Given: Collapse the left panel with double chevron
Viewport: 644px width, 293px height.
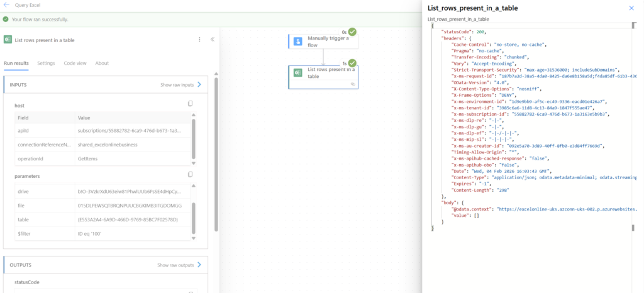Looking at the screenshot, I should 213,40.
